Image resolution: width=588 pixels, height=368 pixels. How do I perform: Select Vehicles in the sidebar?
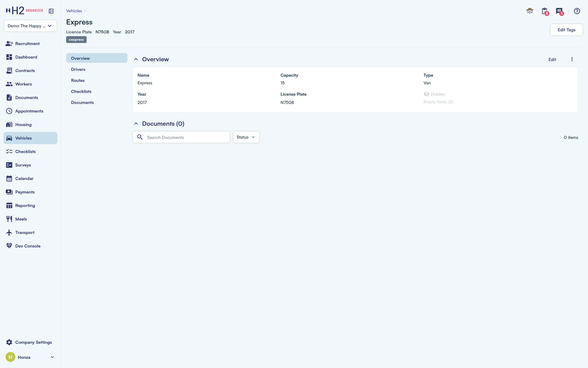31,138
